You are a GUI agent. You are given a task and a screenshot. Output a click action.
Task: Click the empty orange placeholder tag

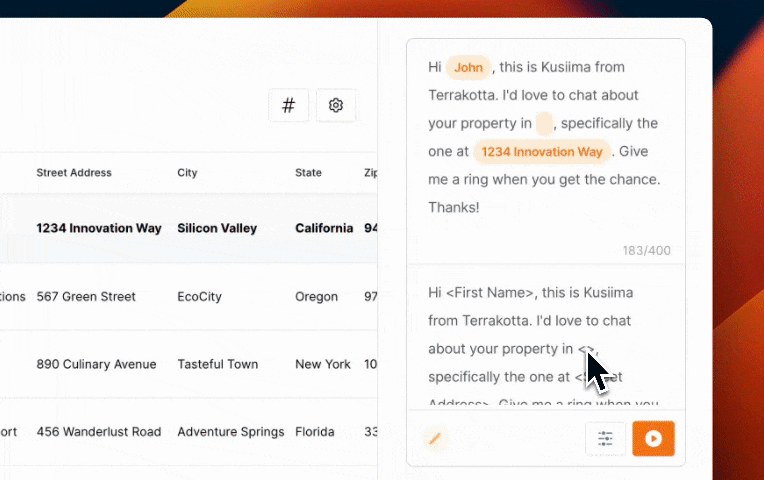(544, 123)
